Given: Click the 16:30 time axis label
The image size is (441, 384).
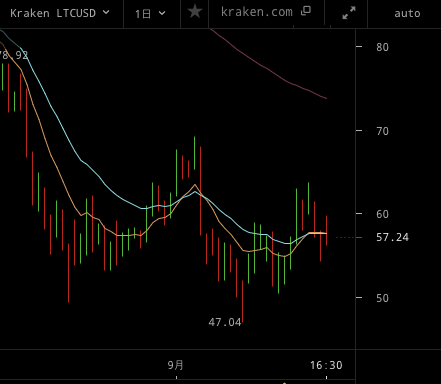Looking at the screenshot, I should click(326, 365).
